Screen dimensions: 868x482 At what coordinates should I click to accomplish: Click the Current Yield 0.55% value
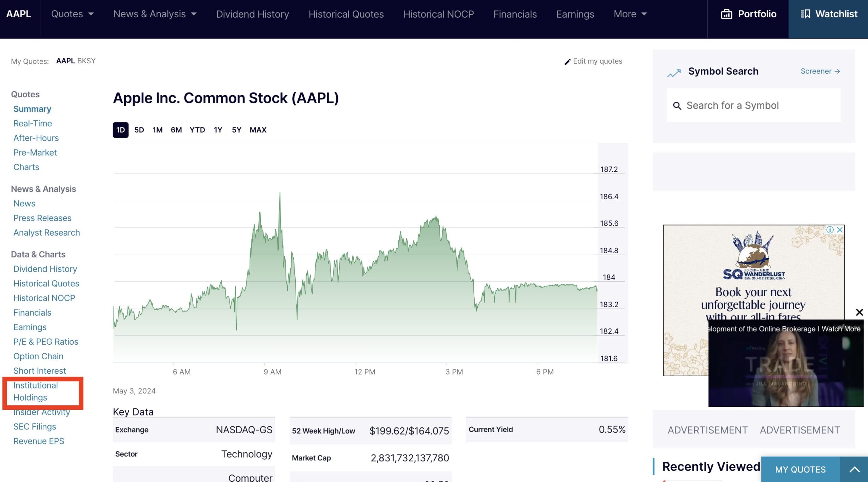tap(612, 429)
